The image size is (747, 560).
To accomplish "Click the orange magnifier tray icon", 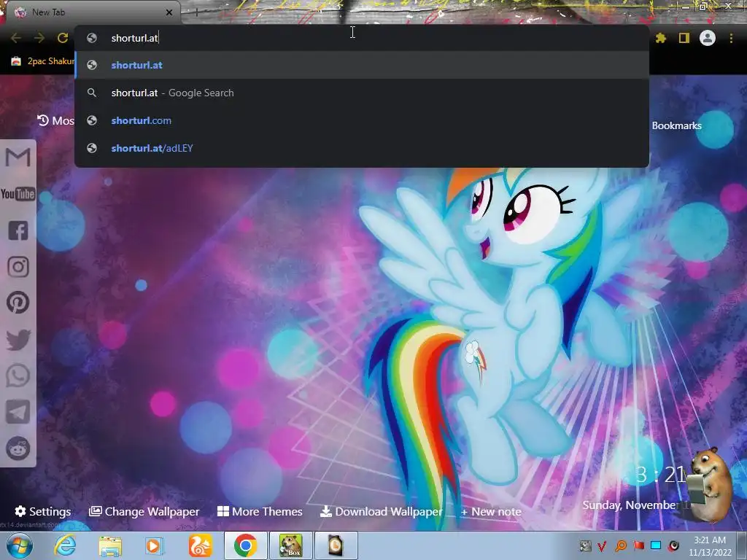I will (621, 545).
